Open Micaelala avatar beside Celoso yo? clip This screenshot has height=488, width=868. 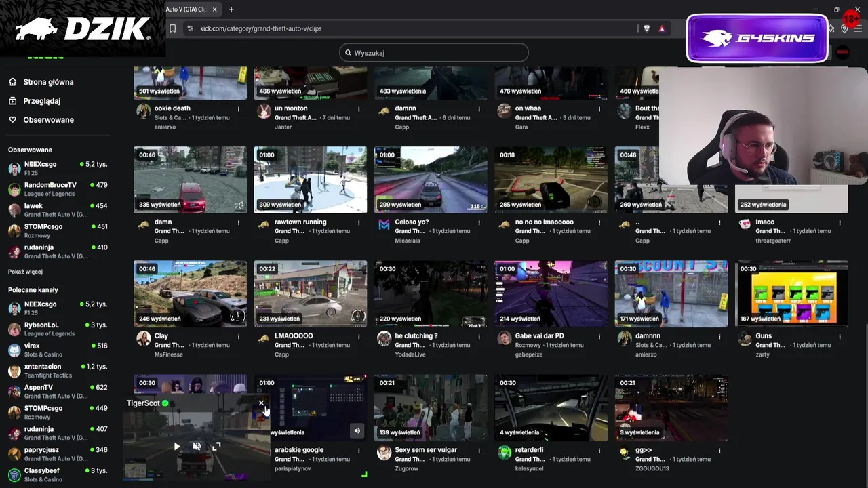(384, 225)
